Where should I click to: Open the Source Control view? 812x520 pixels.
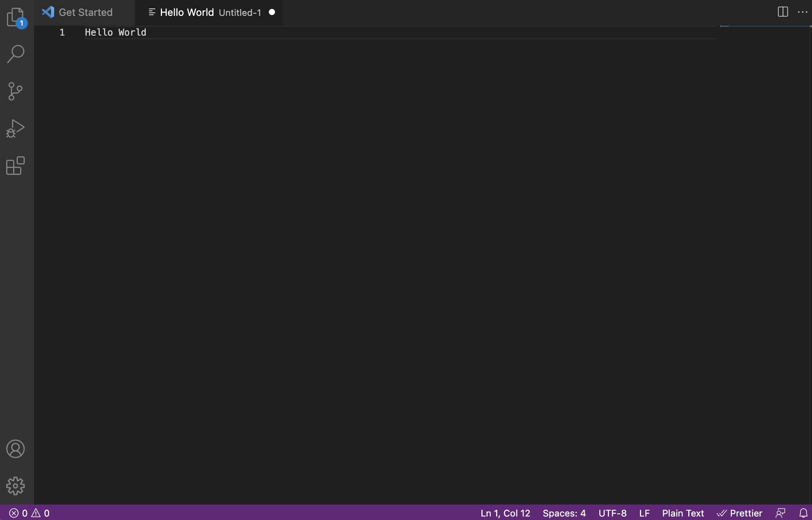pos(14,91)
